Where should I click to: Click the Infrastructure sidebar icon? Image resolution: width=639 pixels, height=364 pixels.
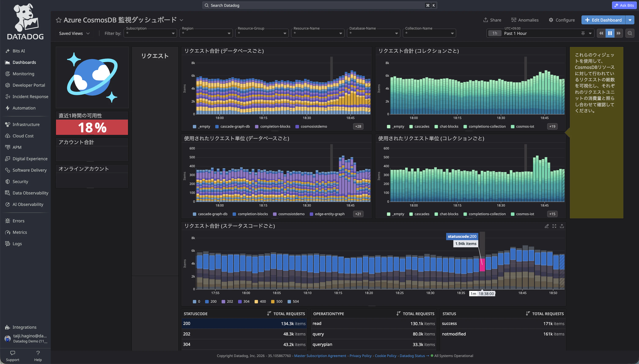[7, 125]
